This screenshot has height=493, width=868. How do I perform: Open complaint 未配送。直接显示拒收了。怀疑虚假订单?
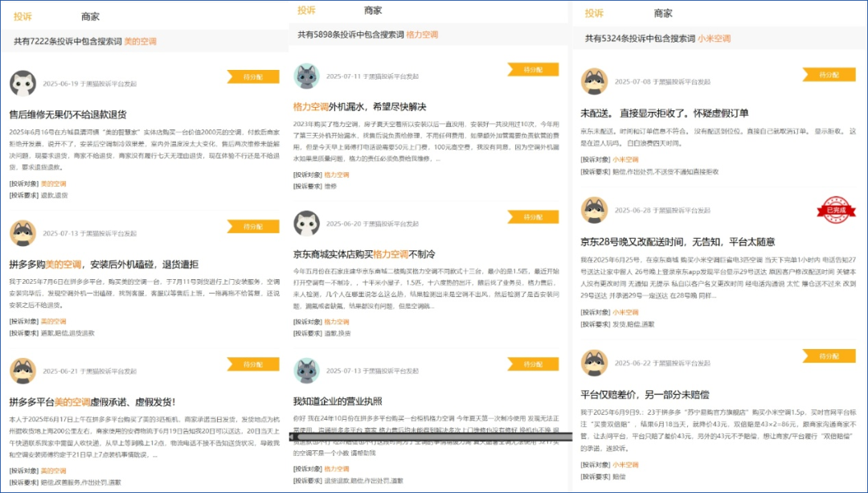665,113
